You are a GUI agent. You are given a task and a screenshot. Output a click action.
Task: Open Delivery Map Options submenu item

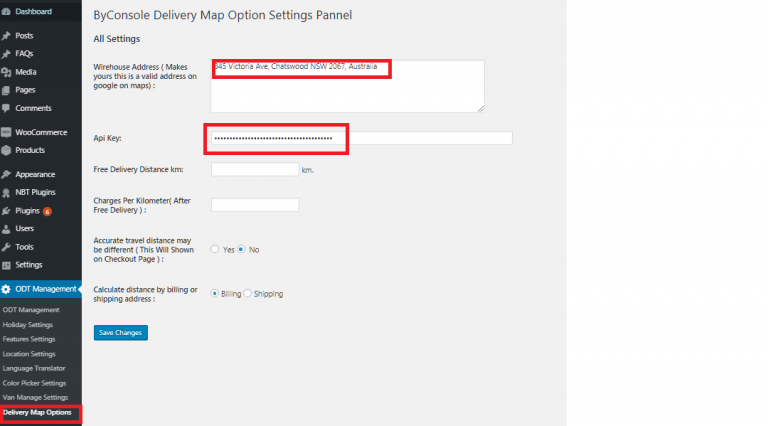pyautogui.click(x=37, y=412)
